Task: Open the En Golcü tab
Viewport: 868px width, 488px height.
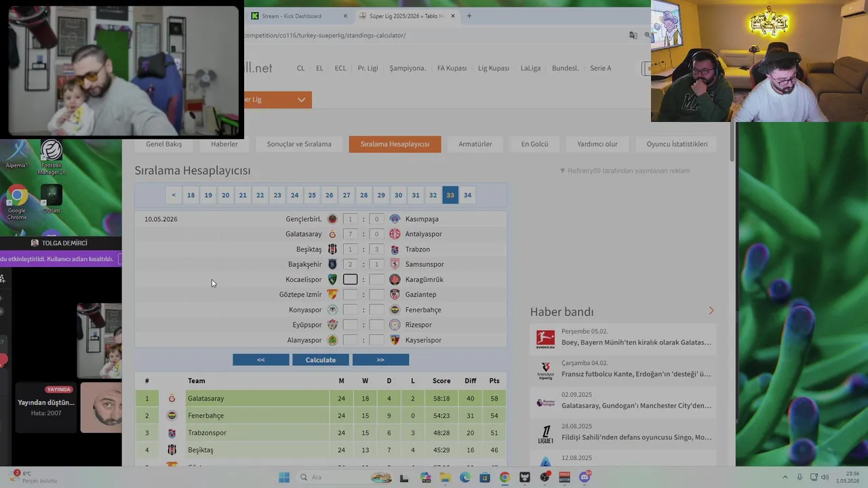Action: tap(534, 144)
